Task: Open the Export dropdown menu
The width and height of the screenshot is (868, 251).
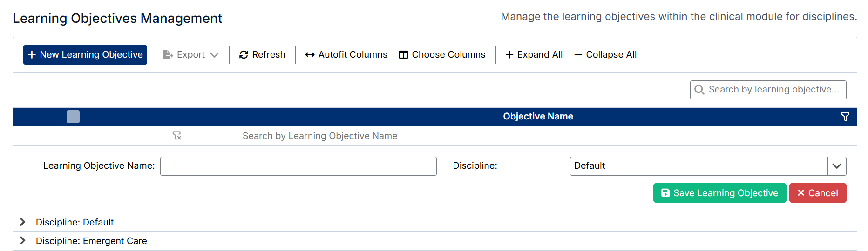Action: click(x=191, y=55)
